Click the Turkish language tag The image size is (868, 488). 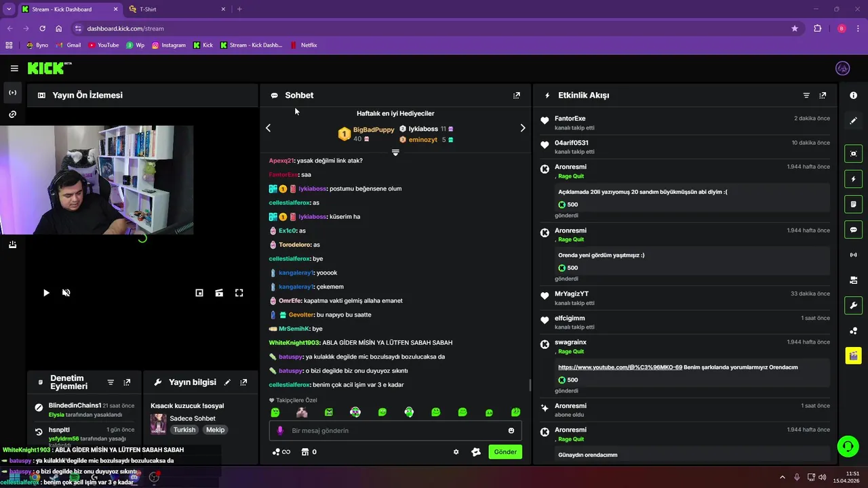pyautogui.click(x=184, y=430)
